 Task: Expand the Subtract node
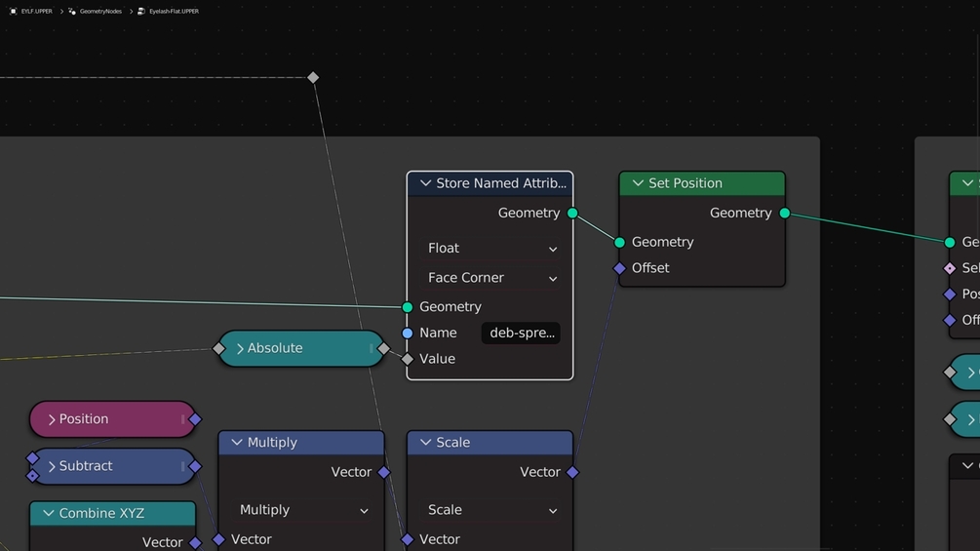52,466
